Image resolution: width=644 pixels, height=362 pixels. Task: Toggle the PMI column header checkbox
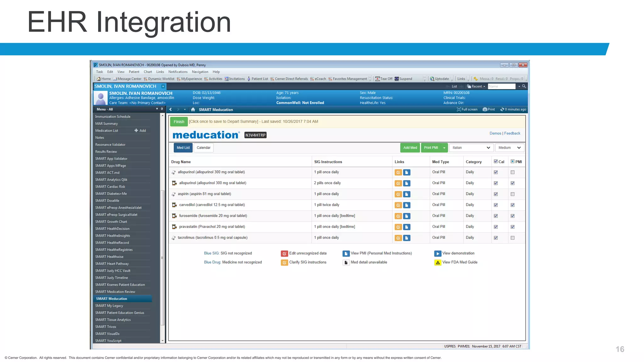point(513,162)
